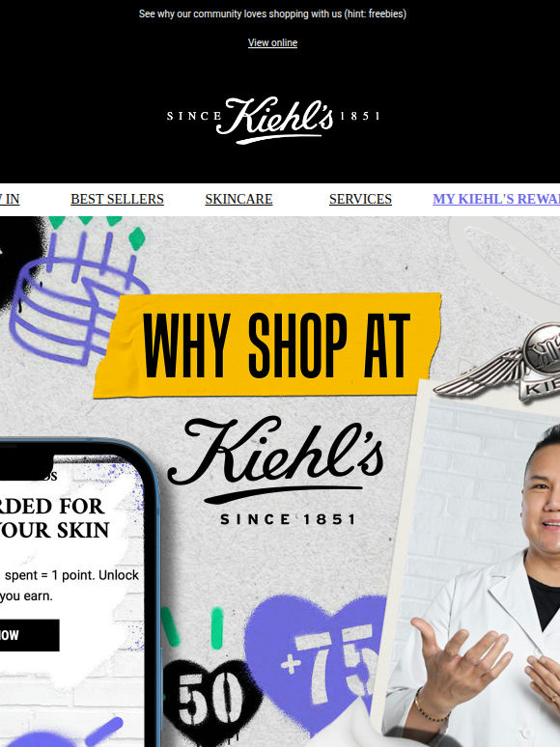Click the SINCE 1851 text under the hero logo
The image size is (560, 747).
pyautogui.click(x=288, y=519)
